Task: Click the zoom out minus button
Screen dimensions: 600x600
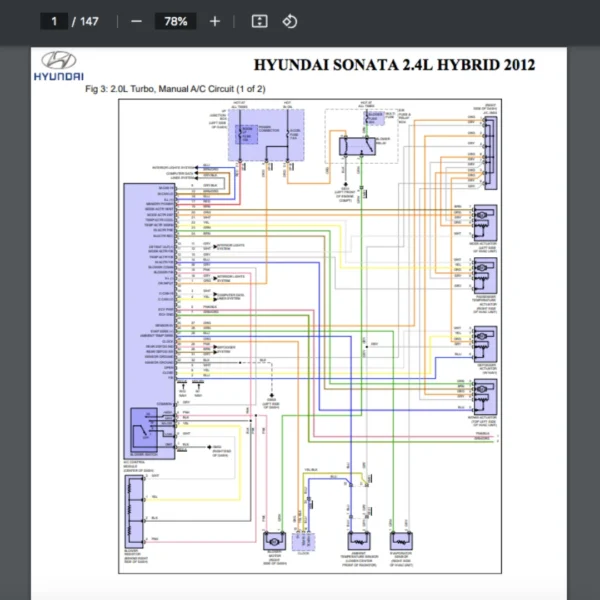Action: 136,21
